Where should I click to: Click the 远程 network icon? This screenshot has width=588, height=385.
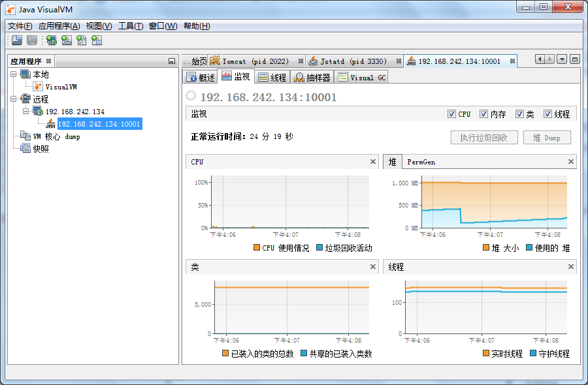pos(25,99)
